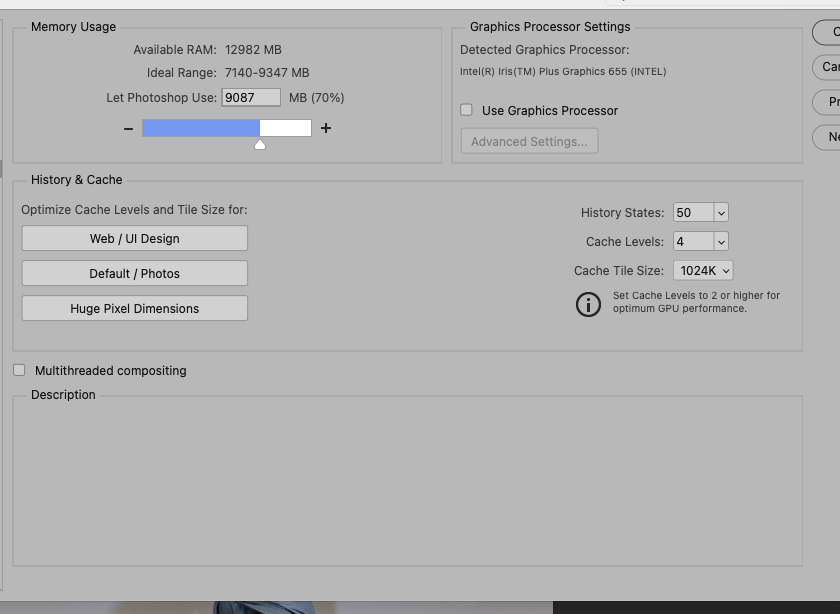Click the memory allocation slider thumb

260,143
